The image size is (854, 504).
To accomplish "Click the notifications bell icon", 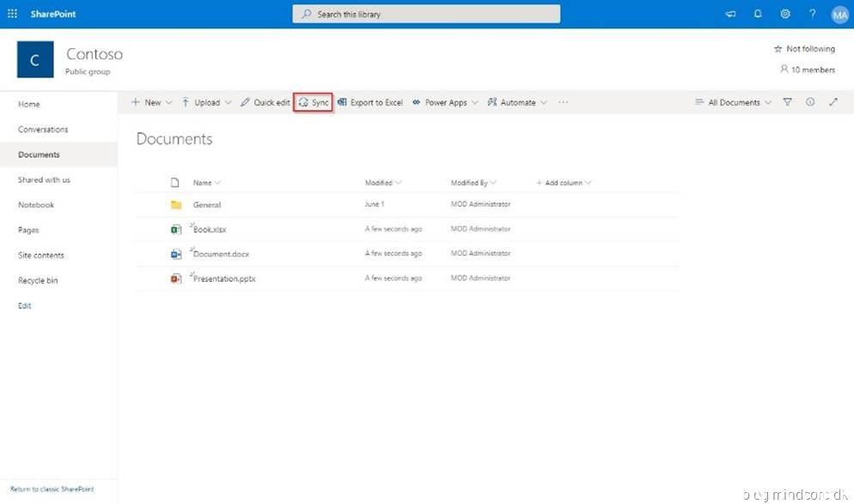I will (x=758, y=14).
